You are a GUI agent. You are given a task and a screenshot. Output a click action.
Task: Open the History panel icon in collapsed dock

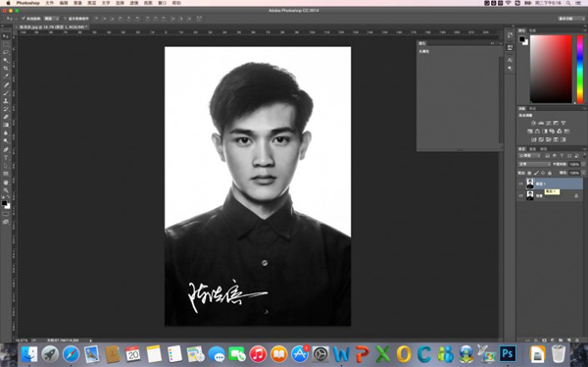click(x=510, y=35)
